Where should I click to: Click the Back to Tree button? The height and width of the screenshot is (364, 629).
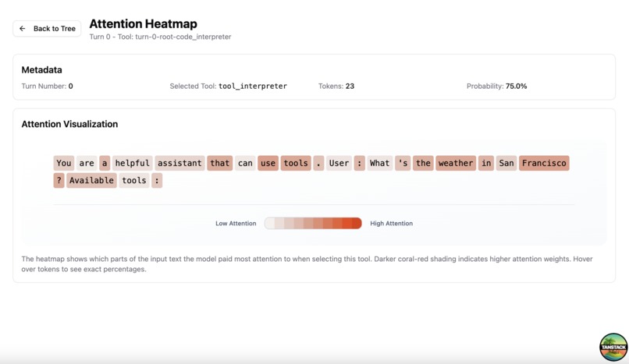47,28
